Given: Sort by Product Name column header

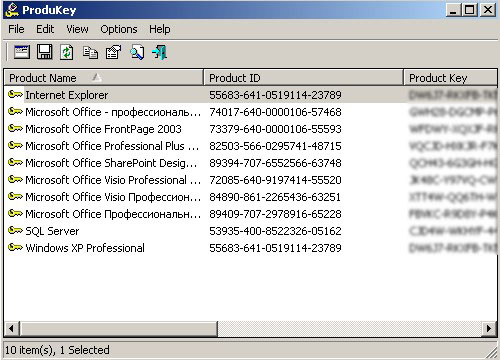Looking at the screenshot, I should [x=104, y=78].
